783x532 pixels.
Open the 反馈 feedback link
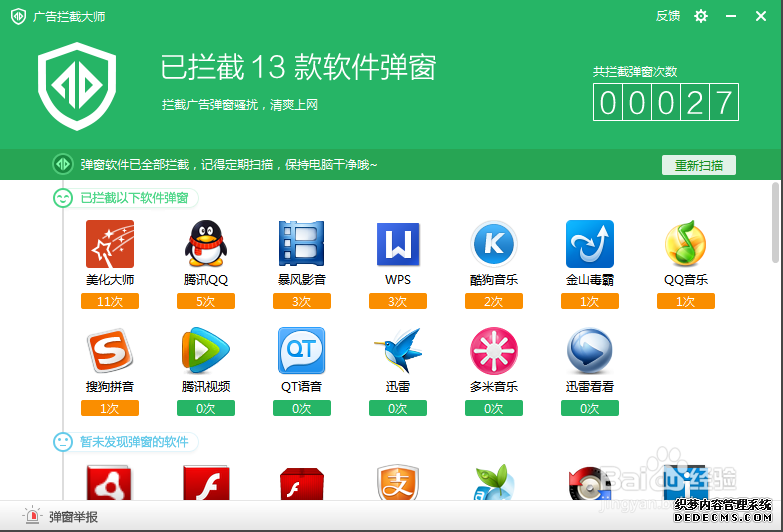[x=668, y=16]
